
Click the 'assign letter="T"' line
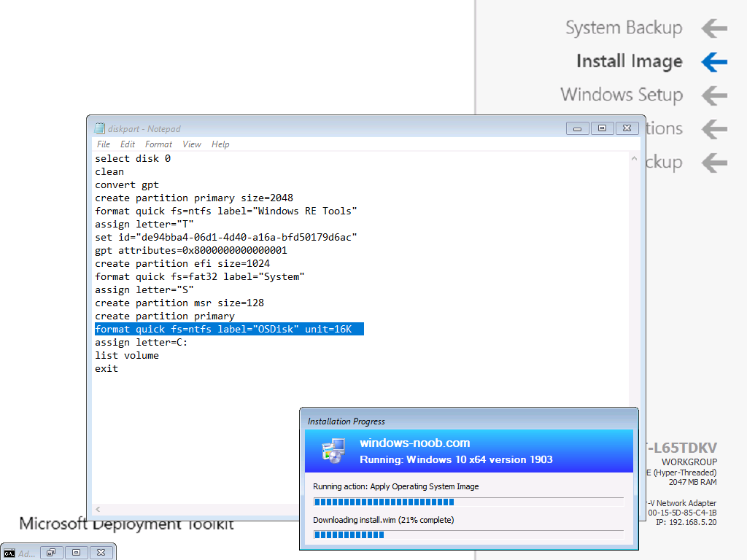(x=144, y=225)
